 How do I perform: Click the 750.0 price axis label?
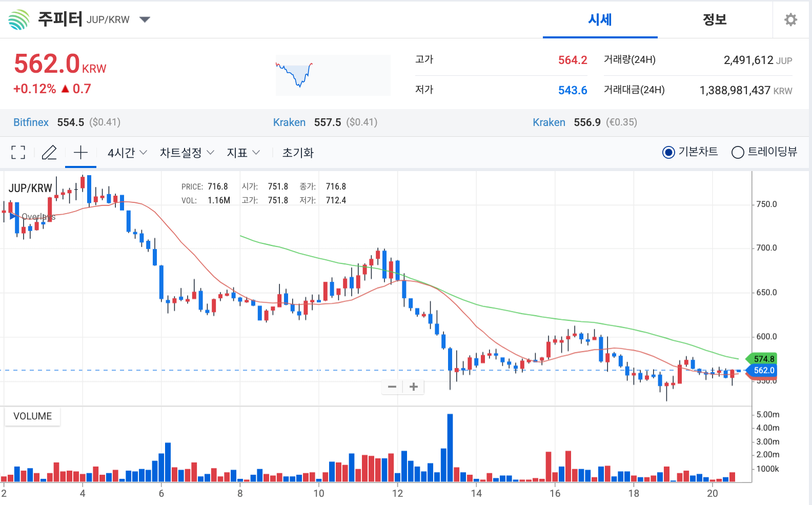766,204
